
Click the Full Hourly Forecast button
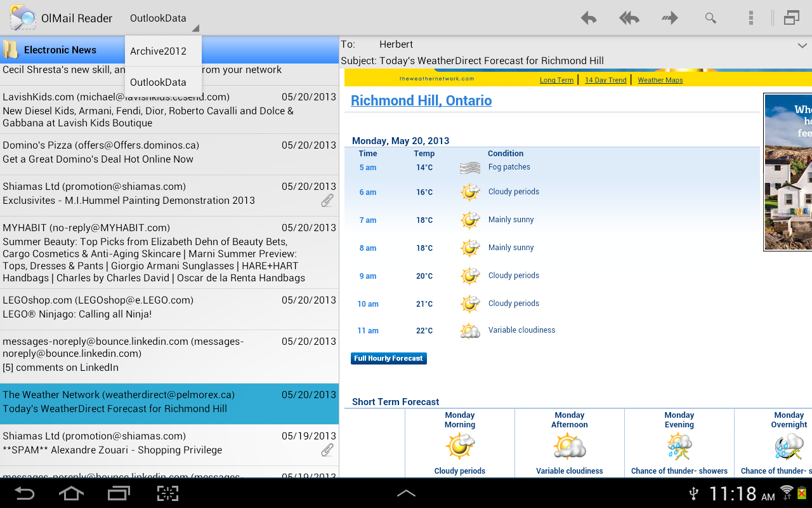coord(388,358)
